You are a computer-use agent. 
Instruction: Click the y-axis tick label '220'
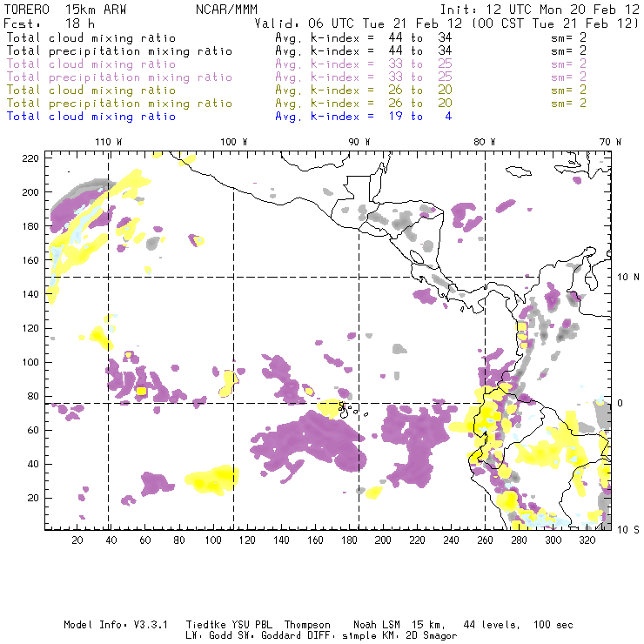(30, 158)
